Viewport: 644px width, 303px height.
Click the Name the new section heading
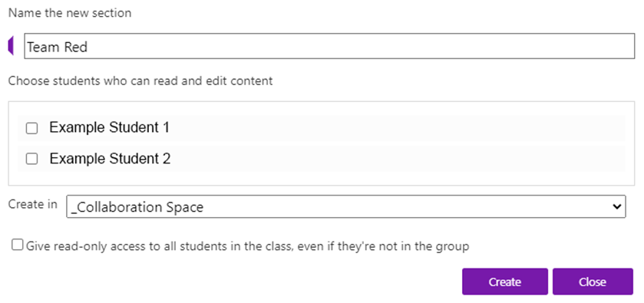(70, 13)
